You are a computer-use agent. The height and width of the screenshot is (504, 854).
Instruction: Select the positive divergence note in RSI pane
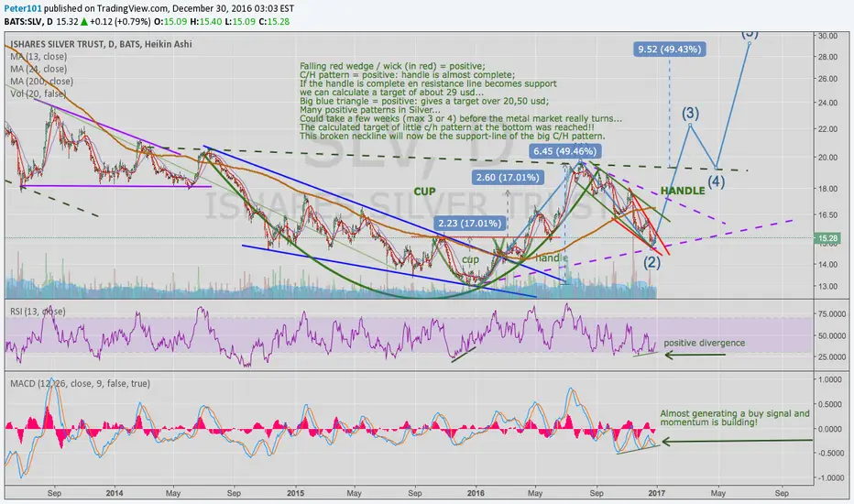(704, 343)
